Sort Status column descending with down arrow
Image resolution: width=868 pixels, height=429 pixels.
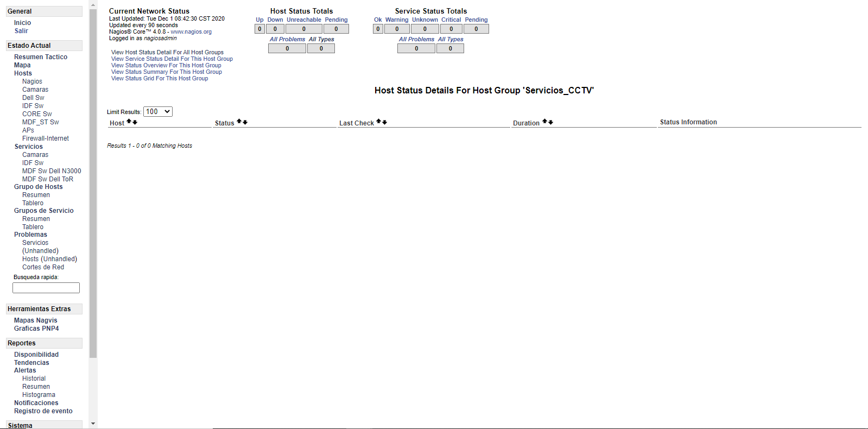[245, 123]
